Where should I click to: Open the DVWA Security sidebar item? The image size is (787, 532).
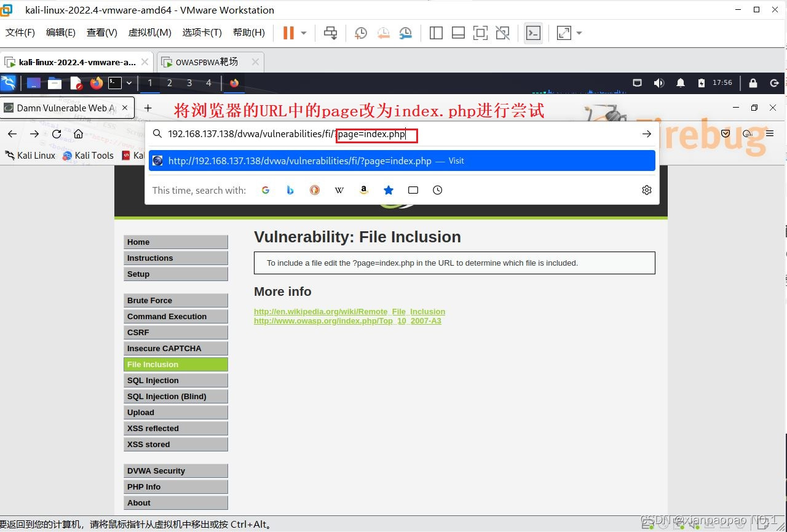click(x=175, y=471)
